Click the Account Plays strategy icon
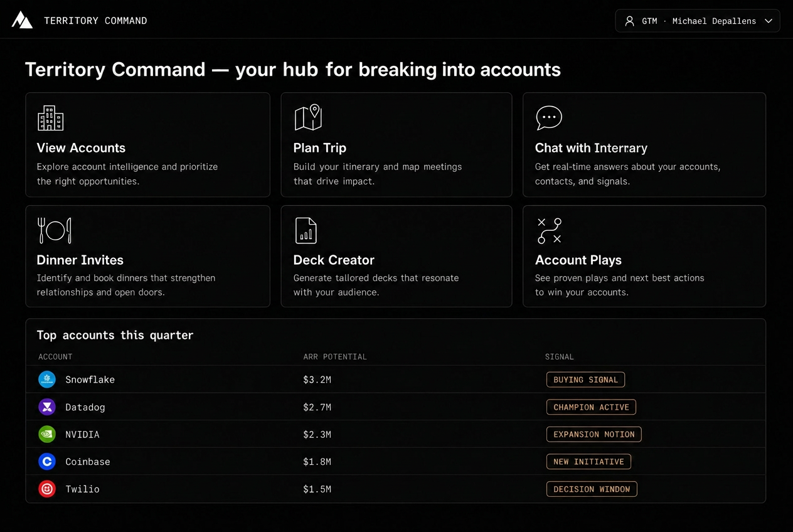 click(x=550, y=230)
